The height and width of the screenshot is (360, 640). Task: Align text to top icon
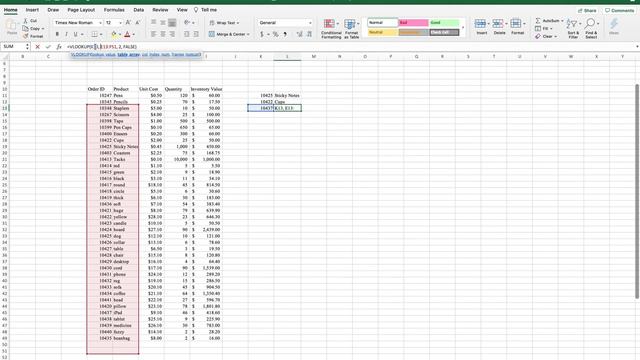tap(153, 23)
